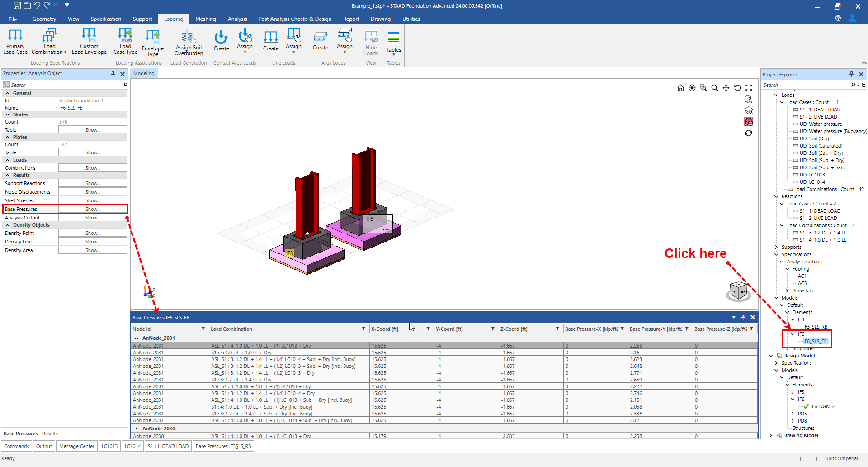Viewport: 868px width, 467px height.
Task: Switch to the Meshing ribbon tab
Action: 205,19
